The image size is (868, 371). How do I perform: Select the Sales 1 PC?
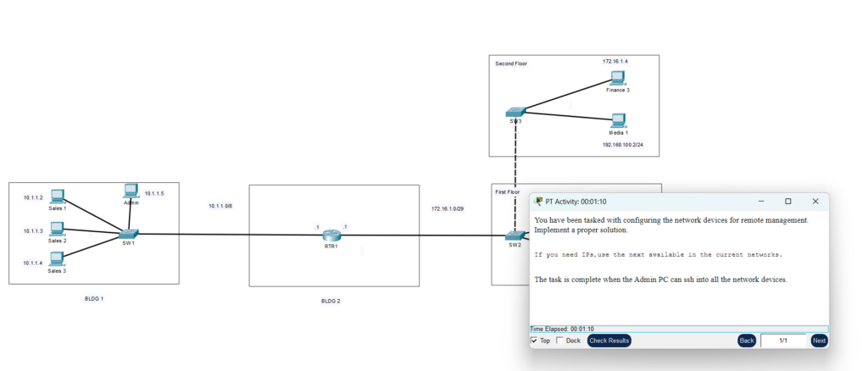tap(58, 197)
